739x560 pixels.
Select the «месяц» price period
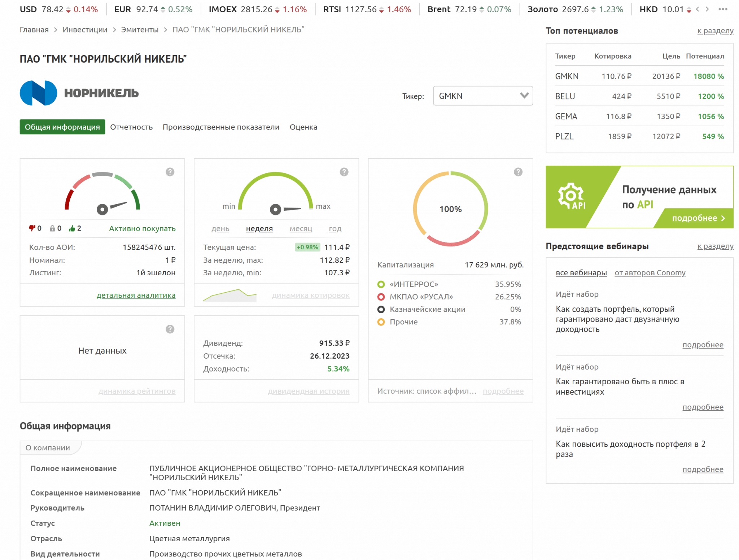(301, 229)
